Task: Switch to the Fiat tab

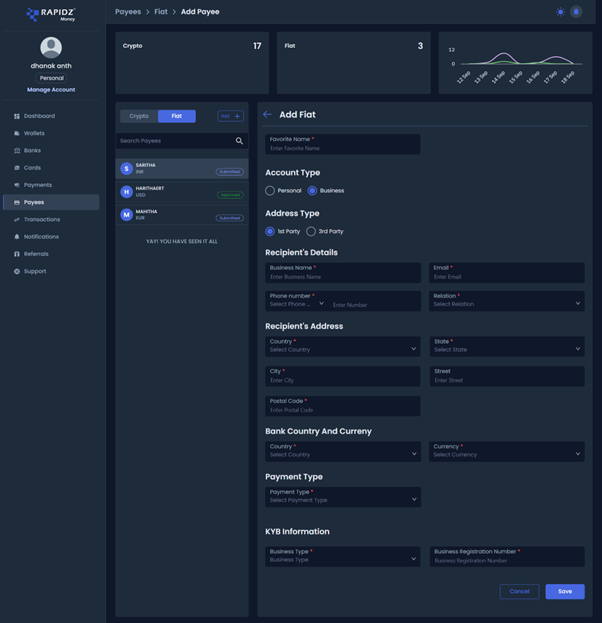Action: [176, 116]
